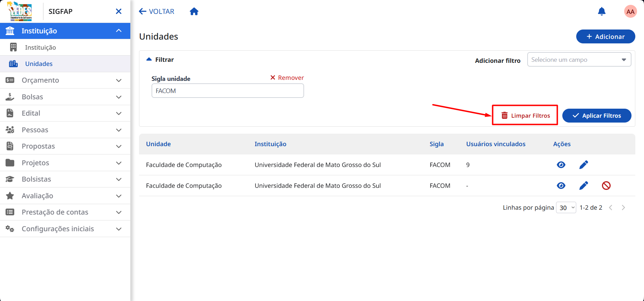Change Linhas por página value

(x=566, y=208)
